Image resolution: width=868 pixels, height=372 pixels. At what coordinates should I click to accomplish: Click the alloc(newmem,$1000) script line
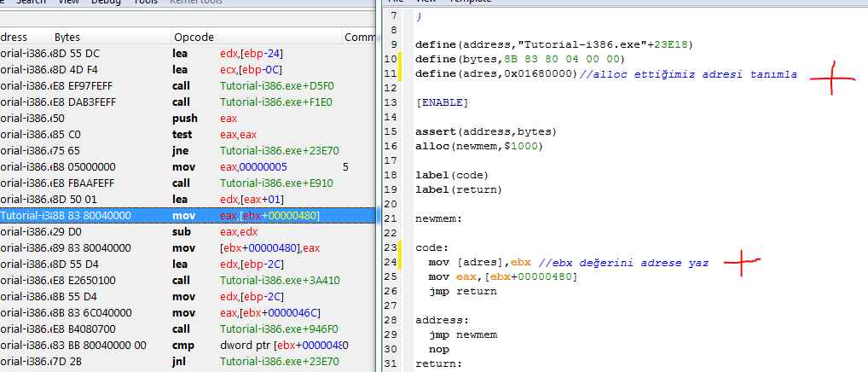point(479,146)
